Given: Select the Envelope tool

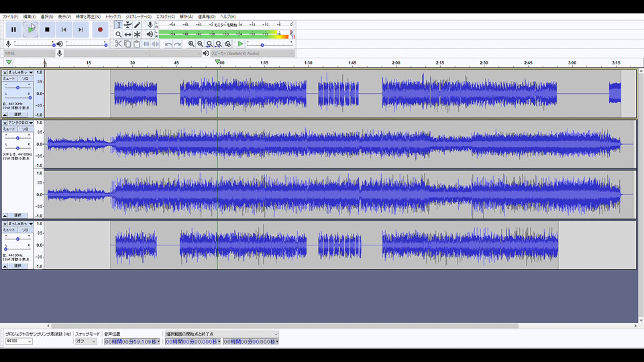Looking at the screenshot, I should click(127, 25).
